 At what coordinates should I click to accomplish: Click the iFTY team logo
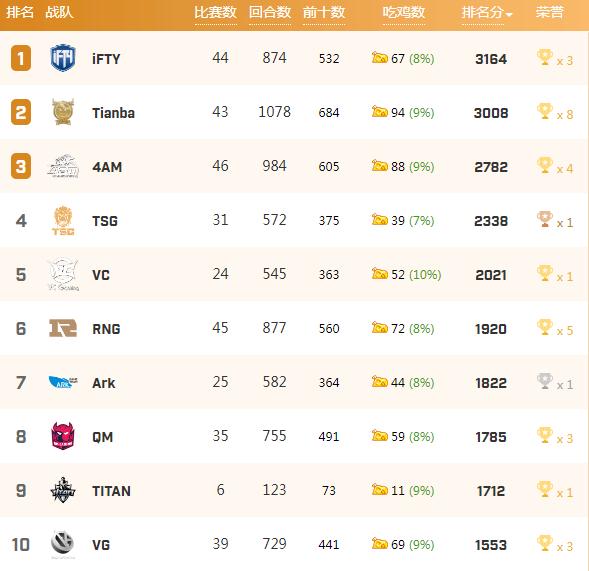coord(63,58)
